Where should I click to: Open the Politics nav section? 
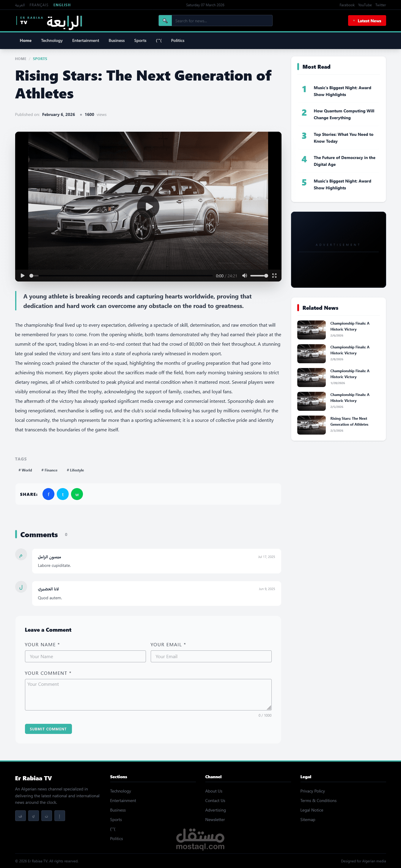tap(177, 40)
